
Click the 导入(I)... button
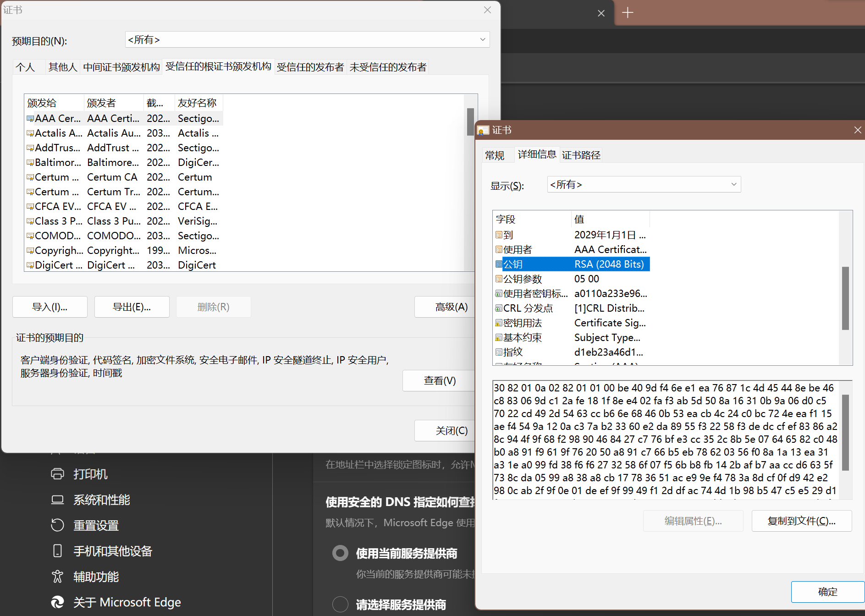click(50, 307)
